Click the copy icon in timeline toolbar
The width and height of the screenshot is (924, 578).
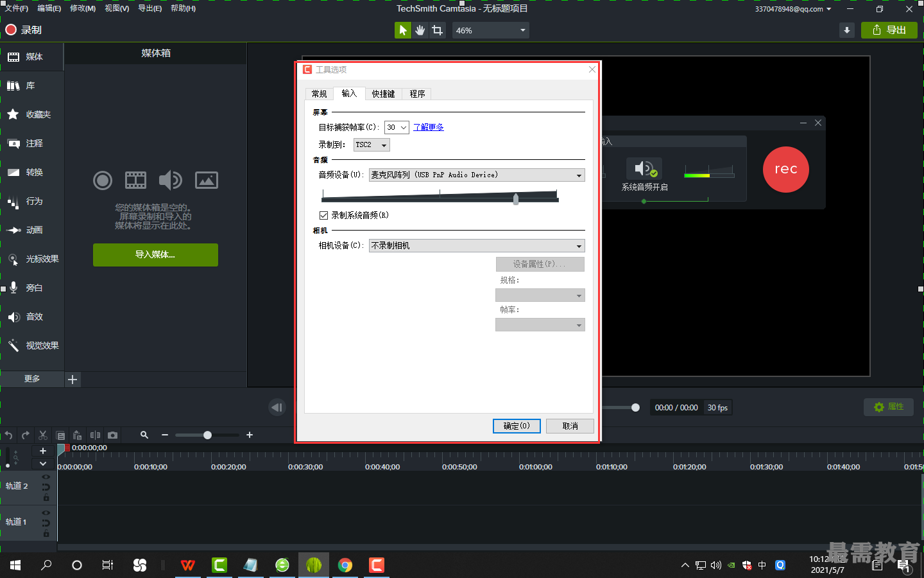pos(61,435)
